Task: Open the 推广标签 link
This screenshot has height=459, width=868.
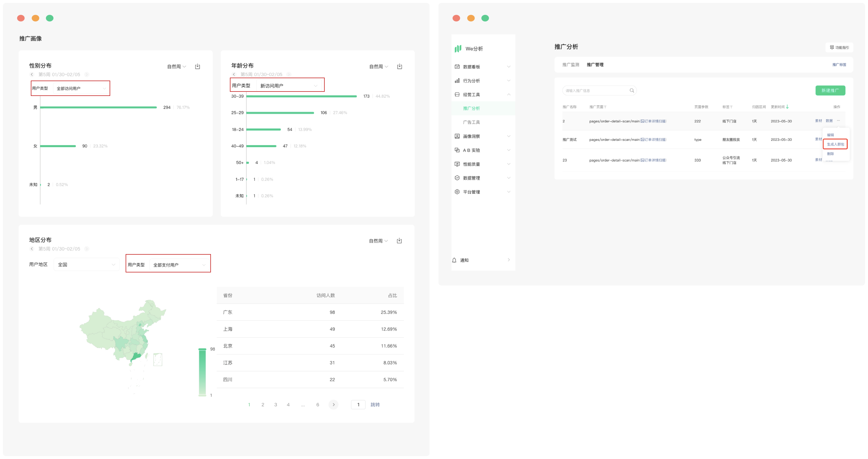Action: coord(839,65)
